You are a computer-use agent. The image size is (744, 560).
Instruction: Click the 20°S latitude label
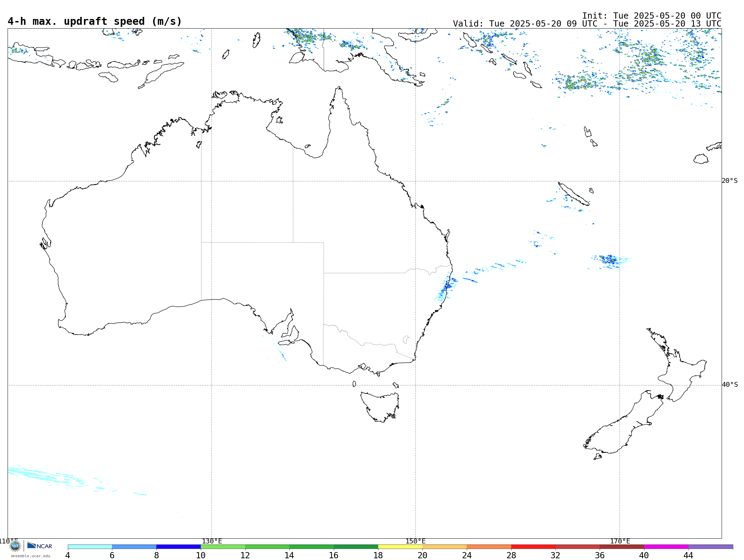tap(730, 181)
